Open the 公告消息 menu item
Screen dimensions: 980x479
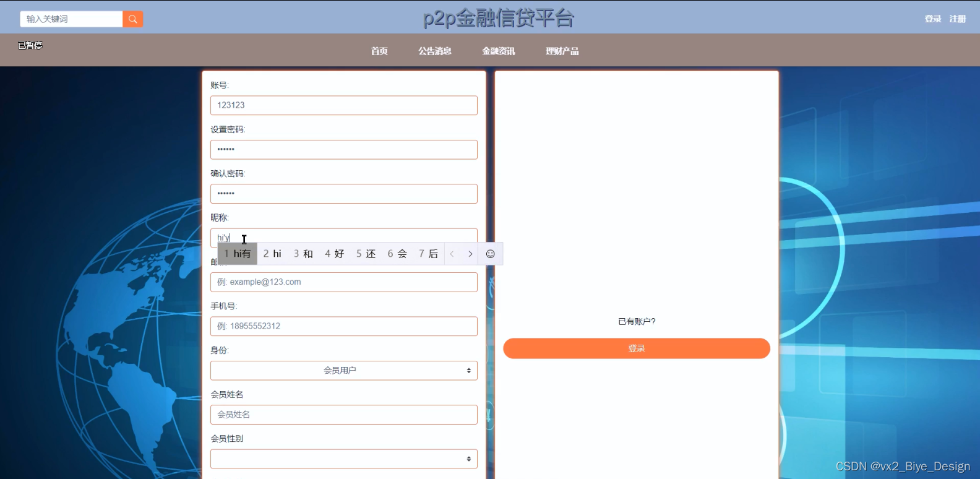pyautogui.click(x=435, y=51)
